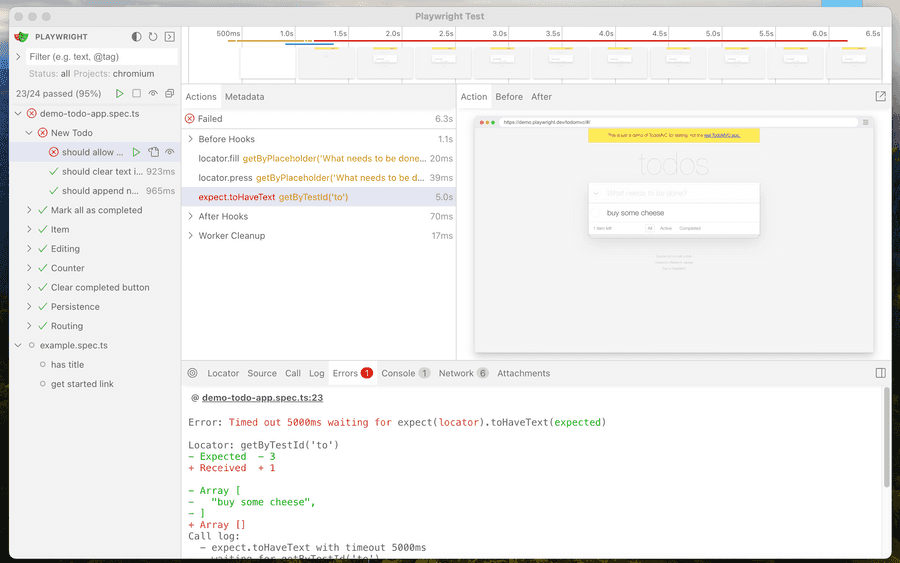The image size is (900, 563).
Task: Collapse the New Todo group
Action: point(29,133)
